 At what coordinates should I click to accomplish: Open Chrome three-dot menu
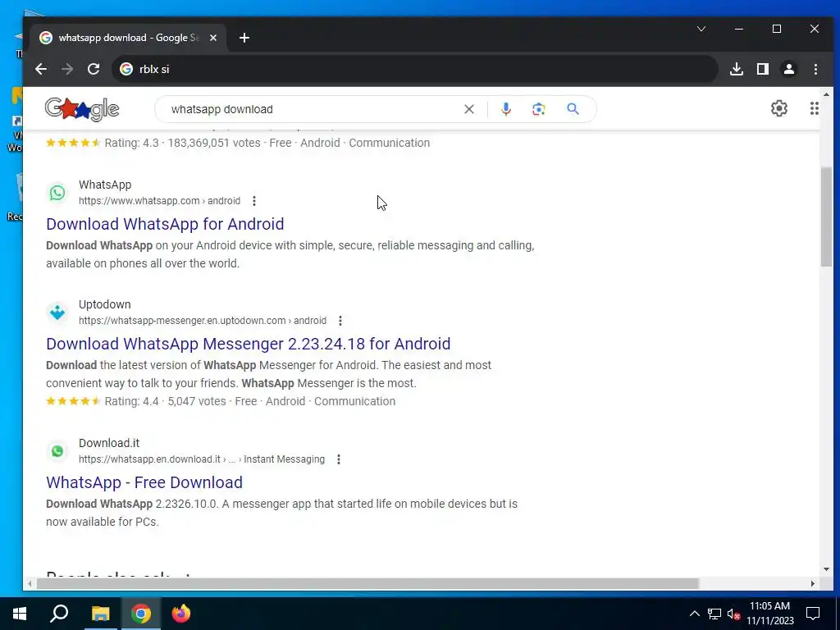click(x=815, y=69)
